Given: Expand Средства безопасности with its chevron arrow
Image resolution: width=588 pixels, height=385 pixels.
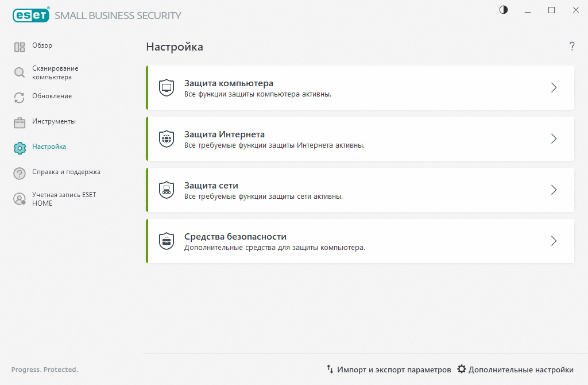Looking at the screenshot, I should [x=554, y=241].
